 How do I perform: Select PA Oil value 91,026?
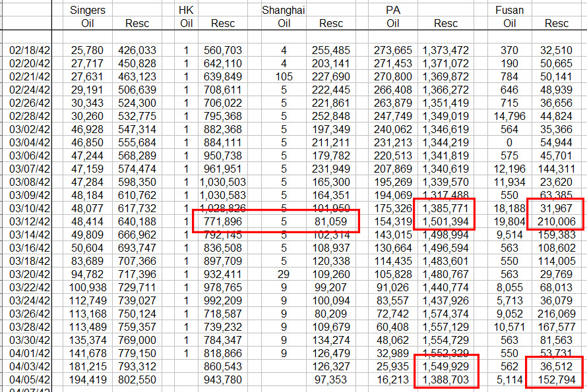pos(392,288)
